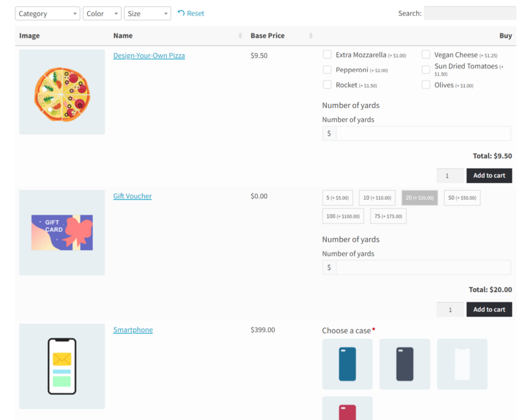
Task: Choose the 100 dollar voucher option
Action: tap(343, 216)
